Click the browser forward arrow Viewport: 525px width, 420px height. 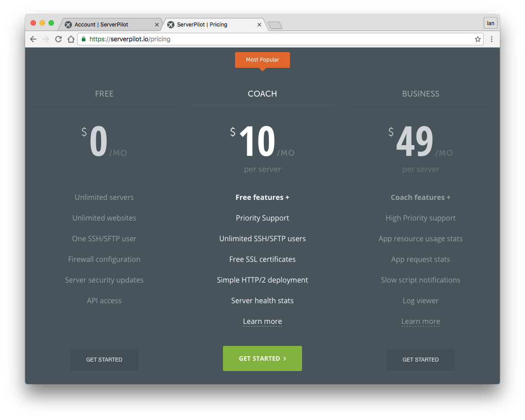[x=46, y=39]
